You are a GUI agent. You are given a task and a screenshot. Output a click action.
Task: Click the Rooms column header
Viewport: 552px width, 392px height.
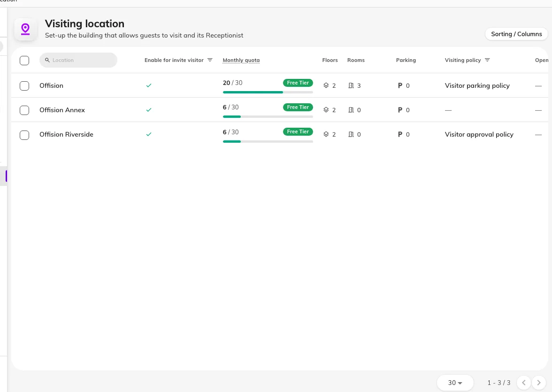click(356, 60)
